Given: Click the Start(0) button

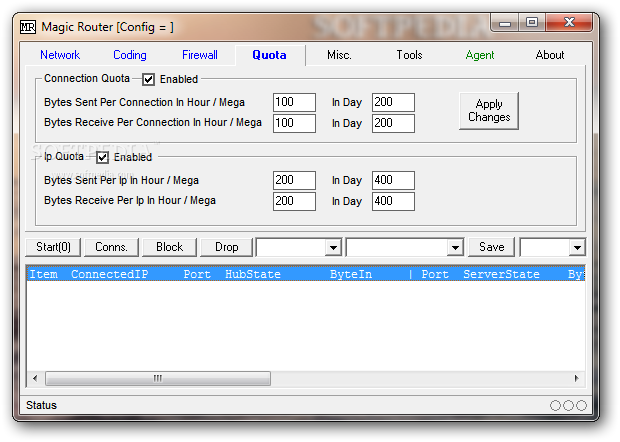Looking at the screenshot, I should pyautogui.click(x=53, y=247).
